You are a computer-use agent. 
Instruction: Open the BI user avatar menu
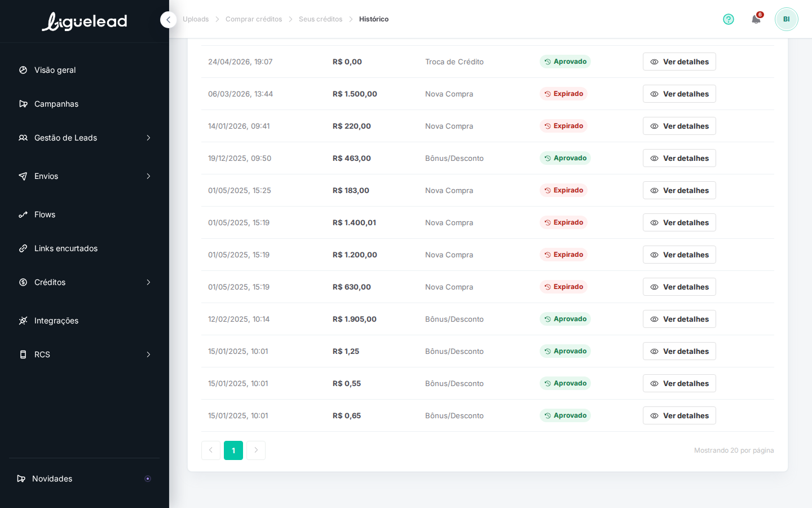point(786,19)
